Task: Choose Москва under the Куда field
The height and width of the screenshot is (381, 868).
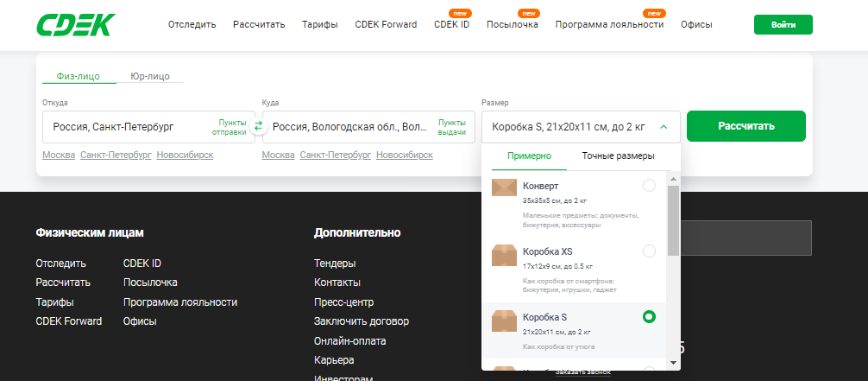Action: click(279, 155)
